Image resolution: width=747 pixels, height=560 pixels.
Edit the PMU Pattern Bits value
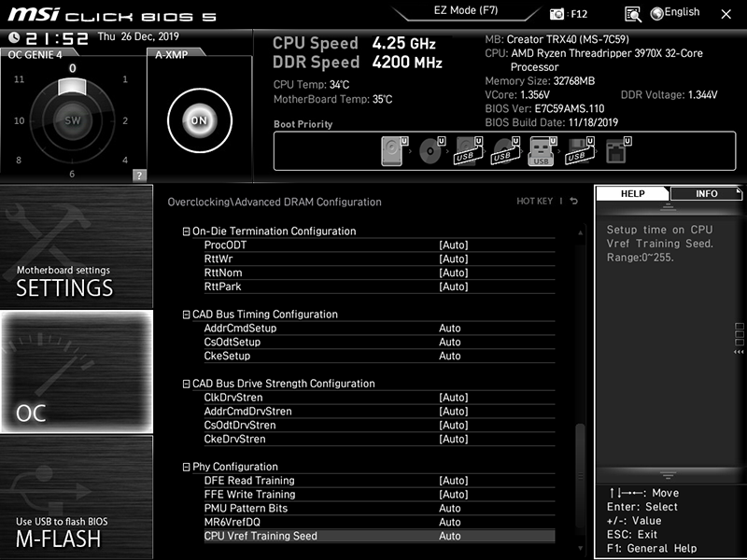click(450, 508)
